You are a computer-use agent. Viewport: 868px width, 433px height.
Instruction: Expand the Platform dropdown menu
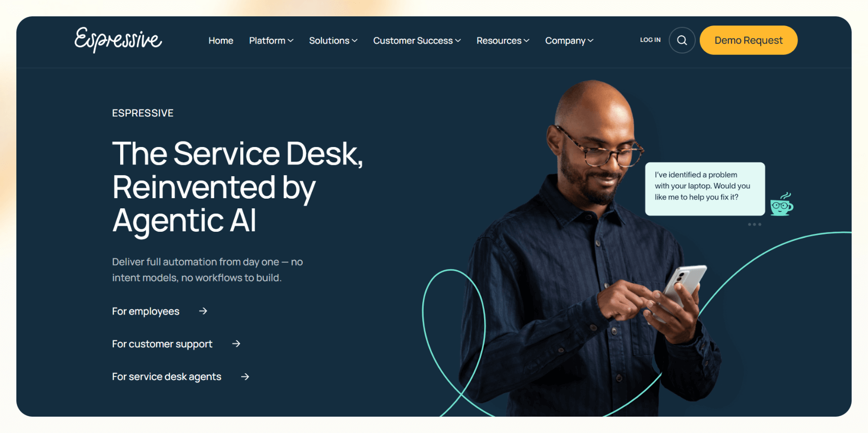(x=271, y=40)
